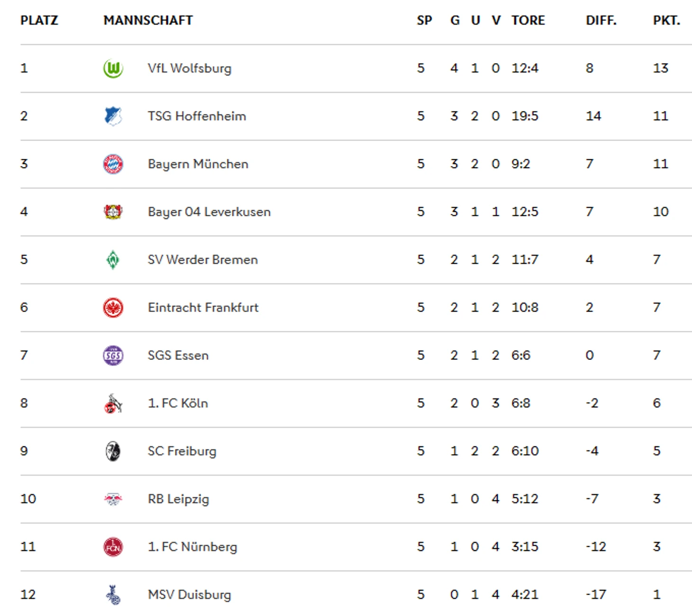692x616 pixels.
Task: Select the MANNSCHAFT column header
Action: [x=148, y=20]
